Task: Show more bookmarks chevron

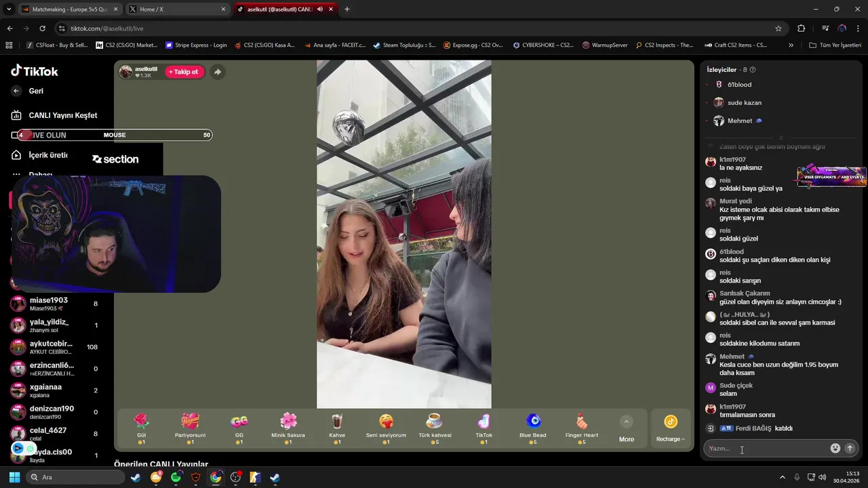Action: tap(791, 45)
